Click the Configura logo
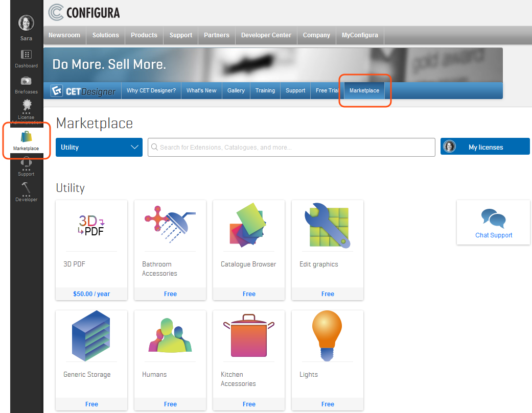 [84, 13]
